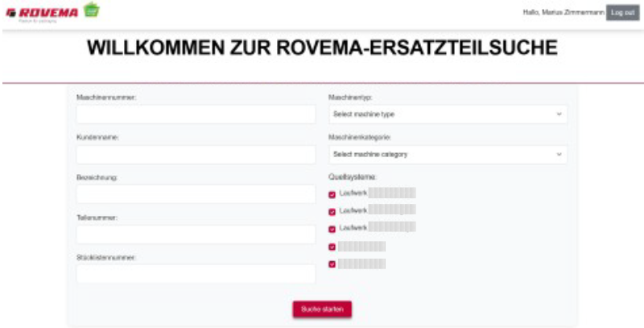Uncheck the first Laufwerk checkbox
Viewport: 644px width, 328px height.
pos(332,194)
